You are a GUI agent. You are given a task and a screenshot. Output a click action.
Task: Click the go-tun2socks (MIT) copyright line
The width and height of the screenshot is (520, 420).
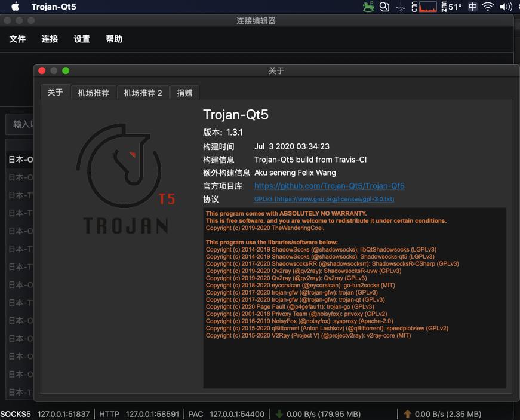point(300,286)
